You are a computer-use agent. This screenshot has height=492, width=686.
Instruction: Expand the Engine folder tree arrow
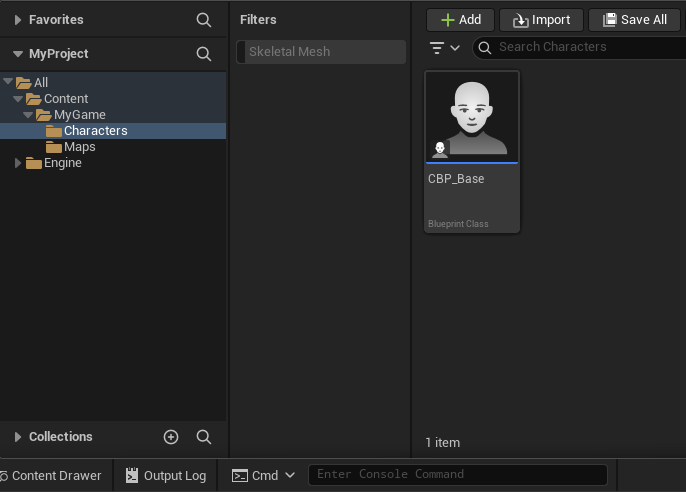[18, 163]
